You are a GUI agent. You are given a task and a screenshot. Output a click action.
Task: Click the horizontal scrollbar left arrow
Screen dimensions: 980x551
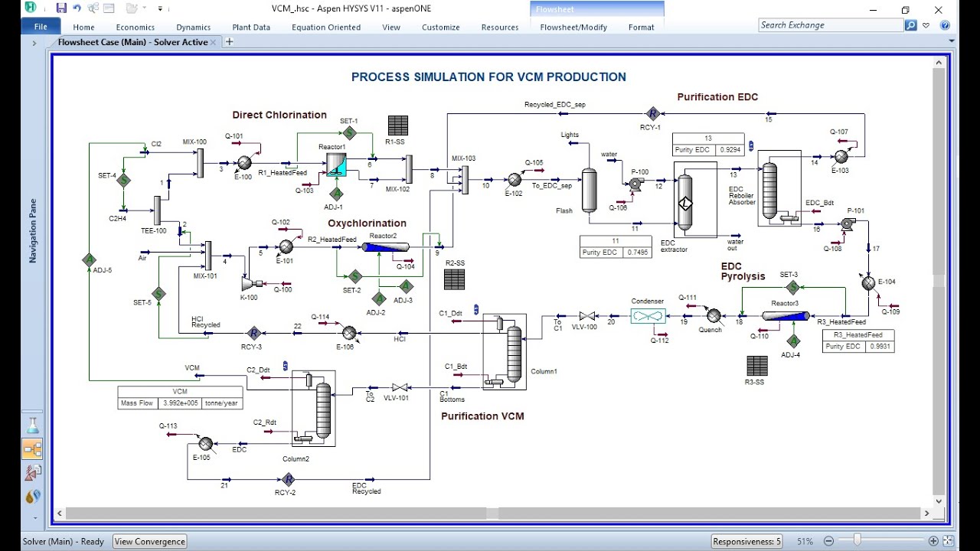pos(58,514)
